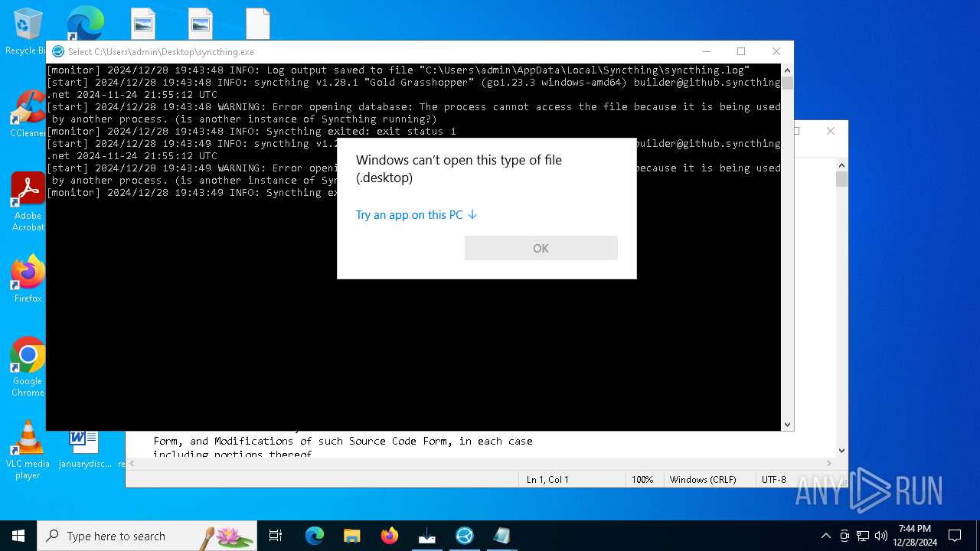Open the clock showing 7:44 PM

915,536
